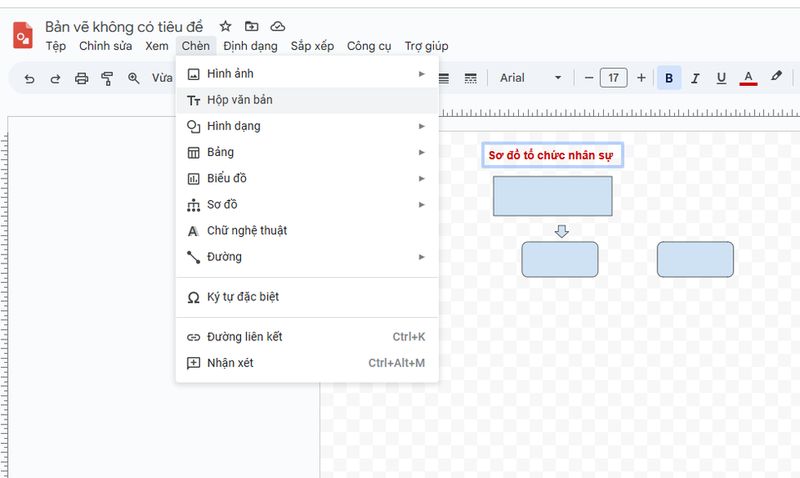Expand the Biểu đồ submenu
800x478 pixels.
tap(307, 179)
